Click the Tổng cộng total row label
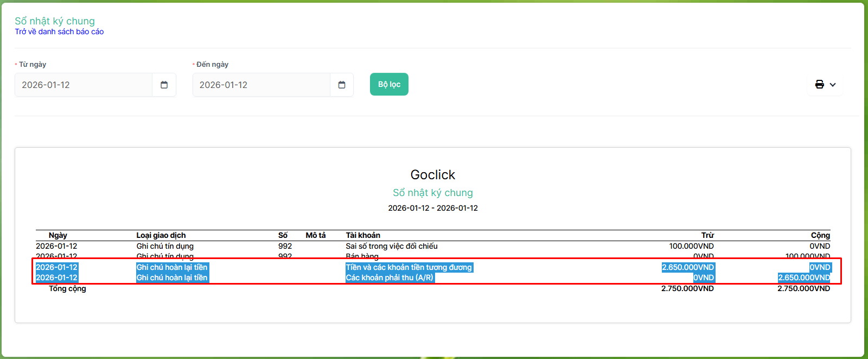The image size is (868, 359). 67,288
